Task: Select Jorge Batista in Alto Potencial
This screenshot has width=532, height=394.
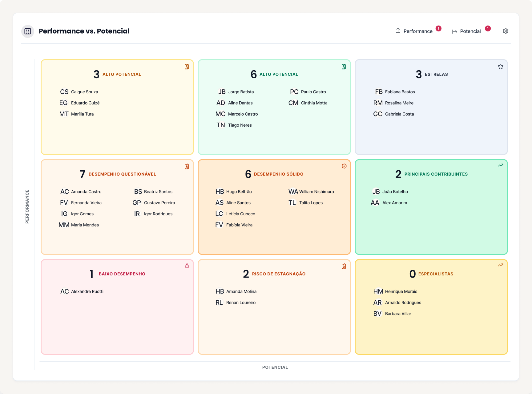Action: tap(236, 92)
